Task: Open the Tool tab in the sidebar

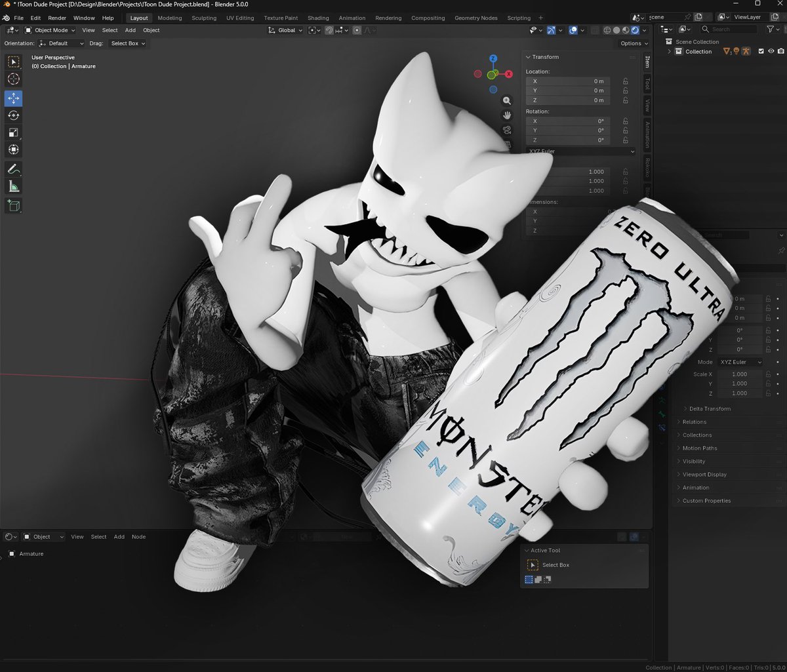Action: 647,83
